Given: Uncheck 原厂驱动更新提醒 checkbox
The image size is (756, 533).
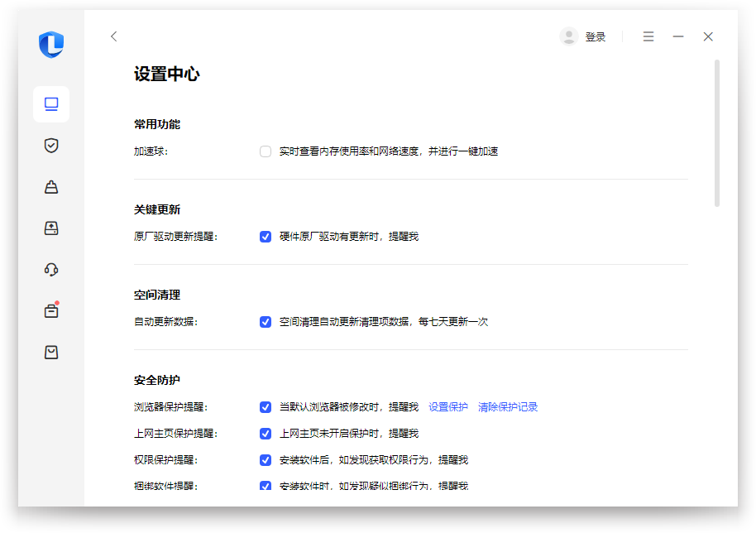Looking at the screenshot, I should [x=266, y=237].
